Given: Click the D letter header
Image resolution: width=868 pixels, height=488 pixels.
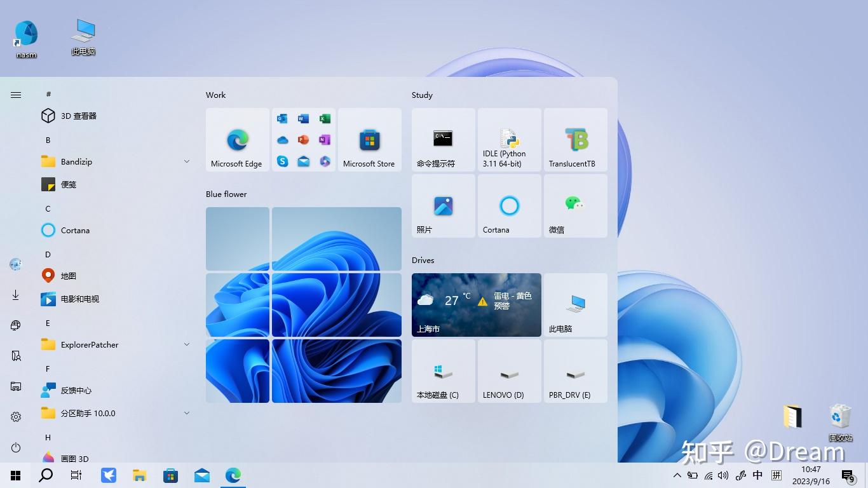Looking at the screenshot, I should tap(48, 254).
